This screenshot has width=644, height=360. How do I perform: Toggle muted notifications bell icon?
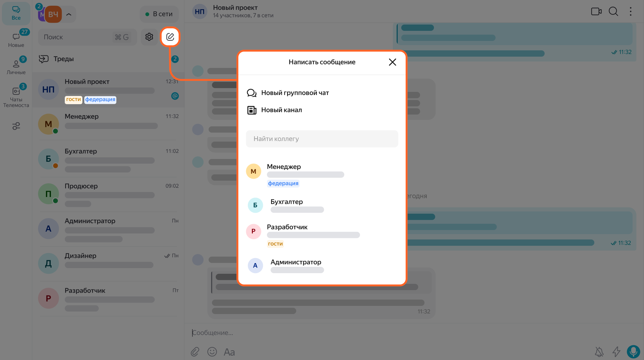[x=599, y=352]
